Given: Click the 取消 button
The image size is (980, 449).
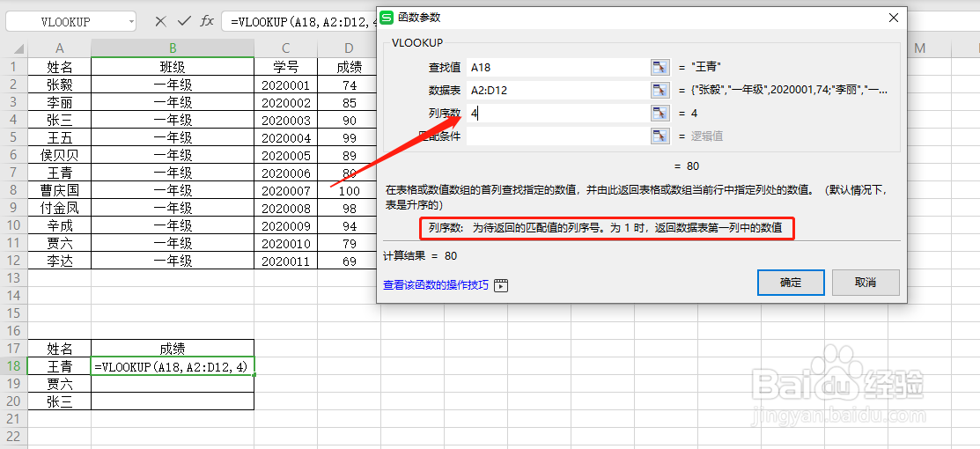Looking at the screenshot, I should 866,283.
